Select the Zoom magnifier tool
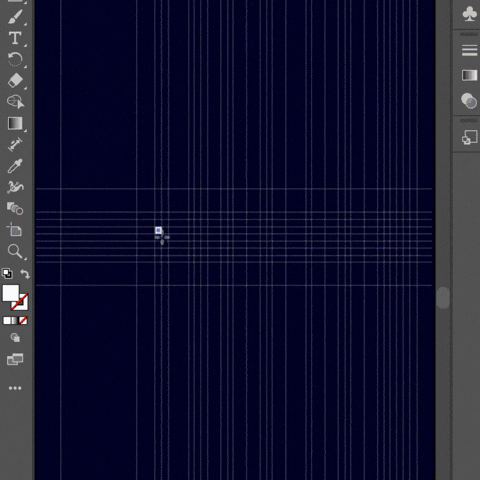Image resolution: width=480 pixels, height=480 pixels. pyautogui.click(x=15, y=251)
